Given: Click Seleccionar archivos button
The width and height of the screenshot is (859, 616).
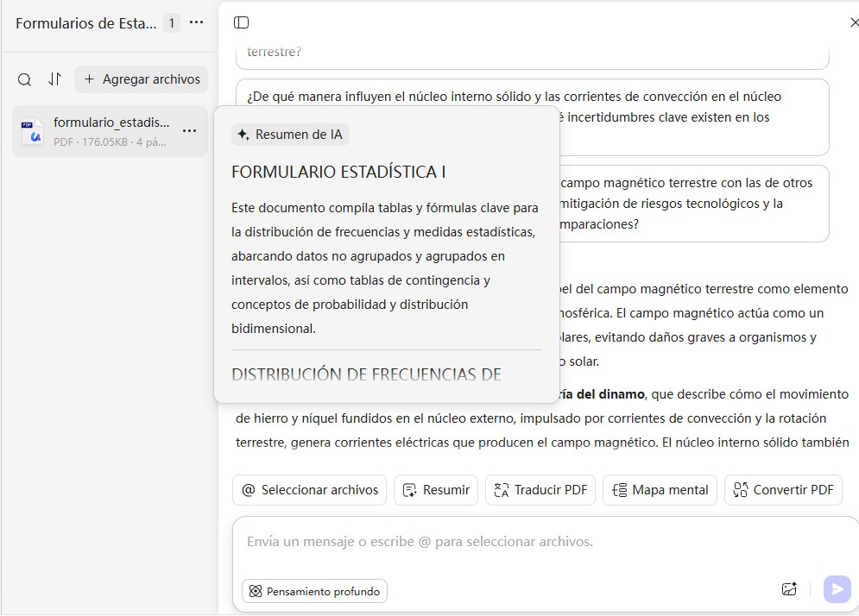Looking at the screenshot, I should coord(310,490).
